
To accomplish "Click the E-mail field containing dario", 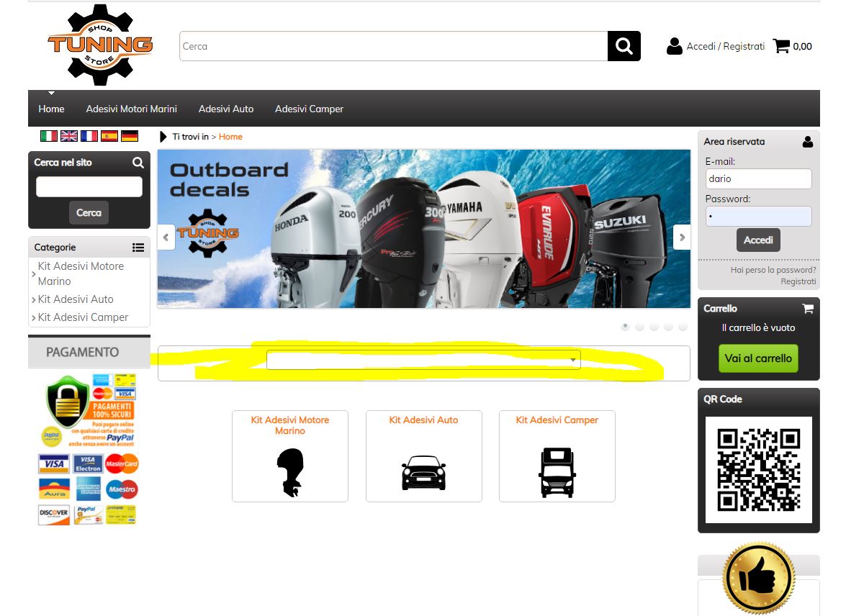I will (x=758, y=178).
